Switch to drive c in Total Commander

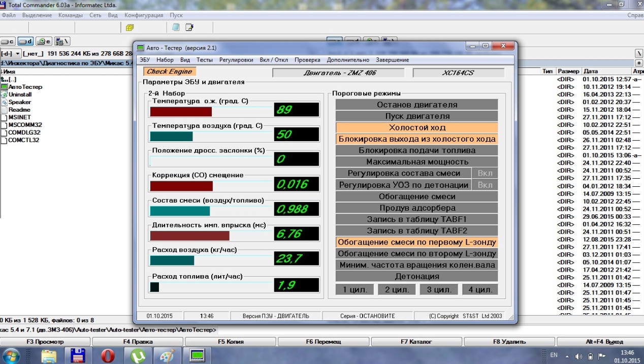tap(8, 42)
